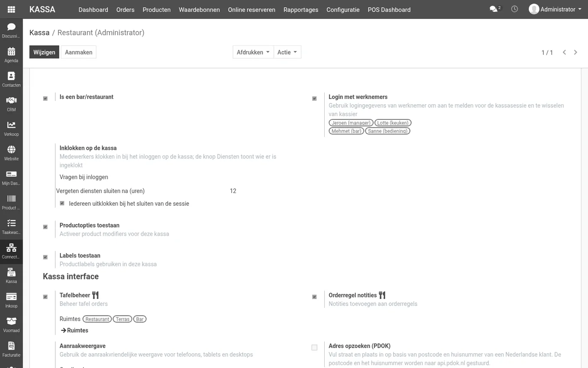Viewport: 588px width, 368px height.
Task: Click the Aanmaken button
Action: click(79, 52)
